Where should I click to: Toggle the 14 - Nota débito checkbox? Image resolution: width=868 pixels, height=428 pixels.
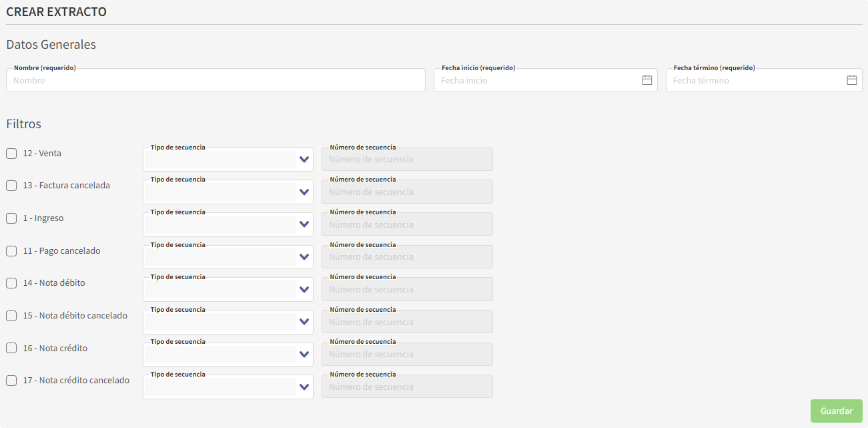[11, 283]
